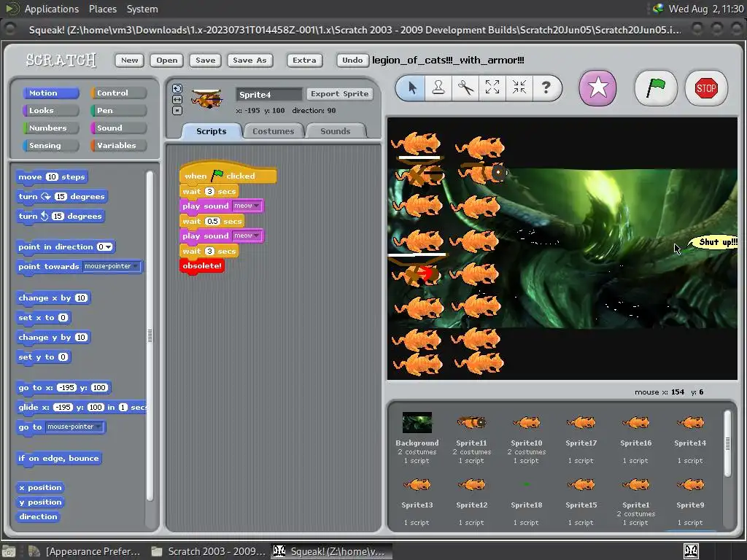Select the shrink sprite tool

click(519, 87)
